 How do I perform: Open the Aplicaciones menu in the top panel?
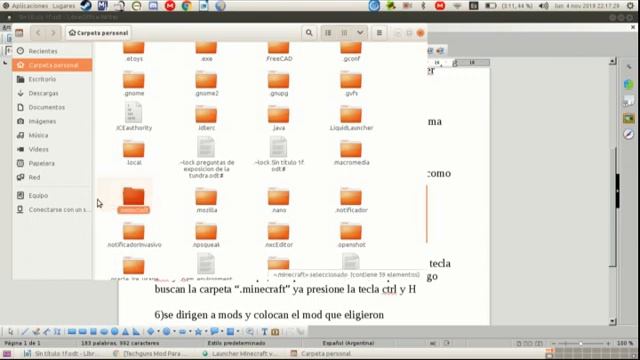tap(30, 6)
